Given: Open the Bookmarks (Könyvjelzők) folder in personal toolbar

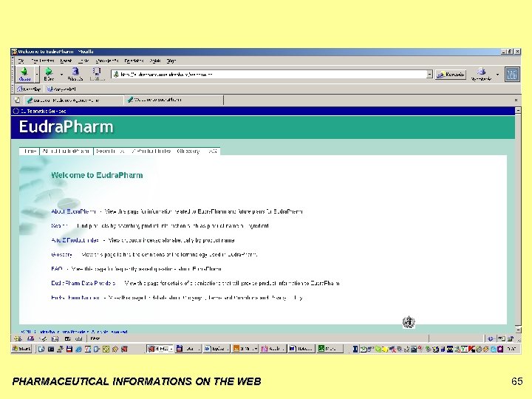Looking at the screenshot, I should click(61, 89).
